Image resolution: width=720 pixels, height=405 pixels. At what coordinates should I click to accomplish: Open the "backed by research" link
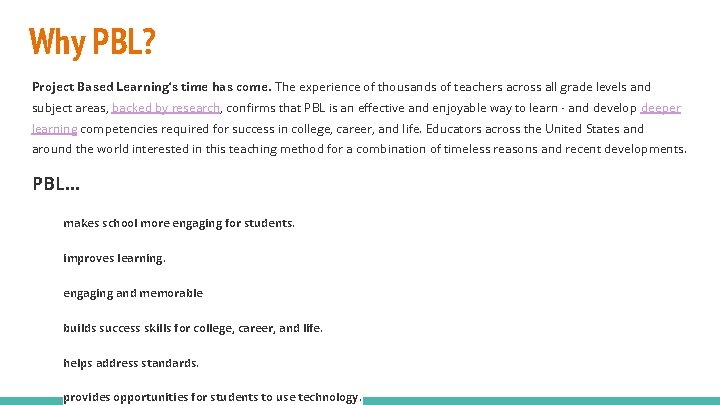click(167, 108)
